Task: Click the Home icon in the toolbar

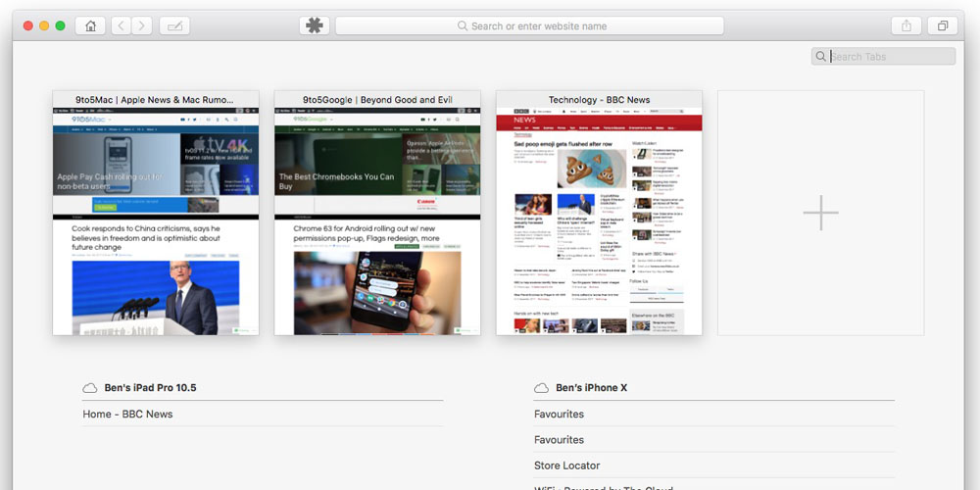Action: tap(90, 25)
